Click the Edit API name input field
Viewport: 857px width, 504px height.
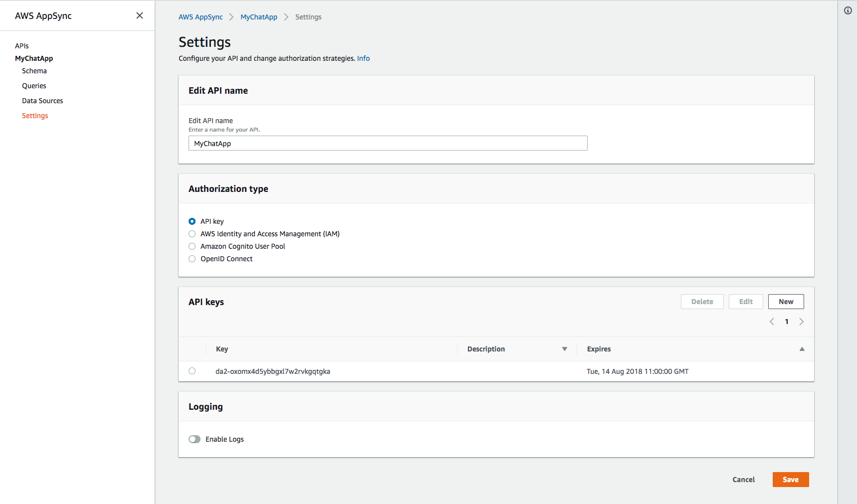point(388,144)
